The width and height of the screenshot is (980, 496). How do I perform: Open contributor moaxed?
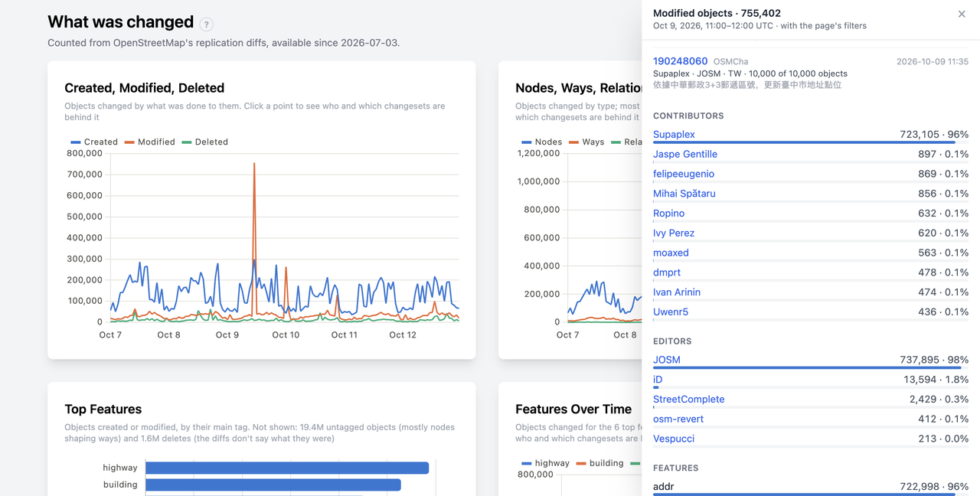671,253
